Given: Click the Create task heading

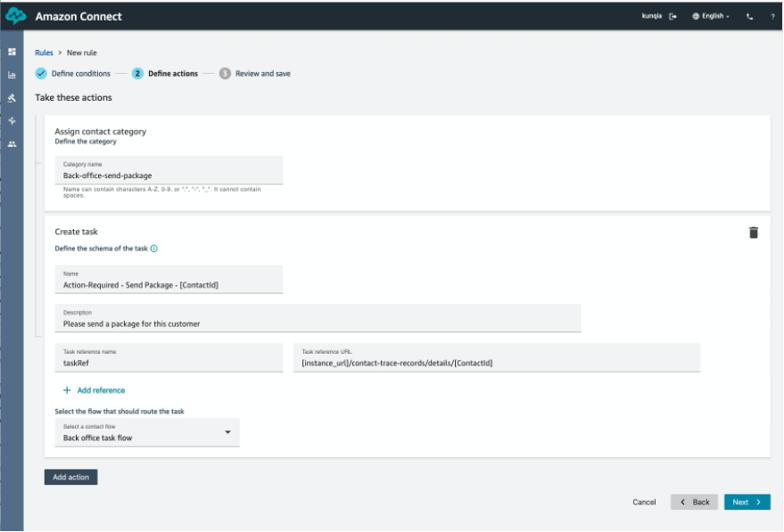Looking at the screenshot, I should (x=77, y=232).
